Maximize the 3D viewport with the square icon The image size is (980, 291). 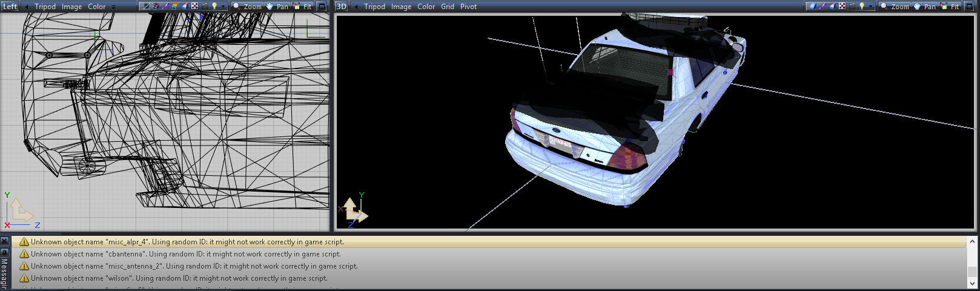[x=970, y=6]
